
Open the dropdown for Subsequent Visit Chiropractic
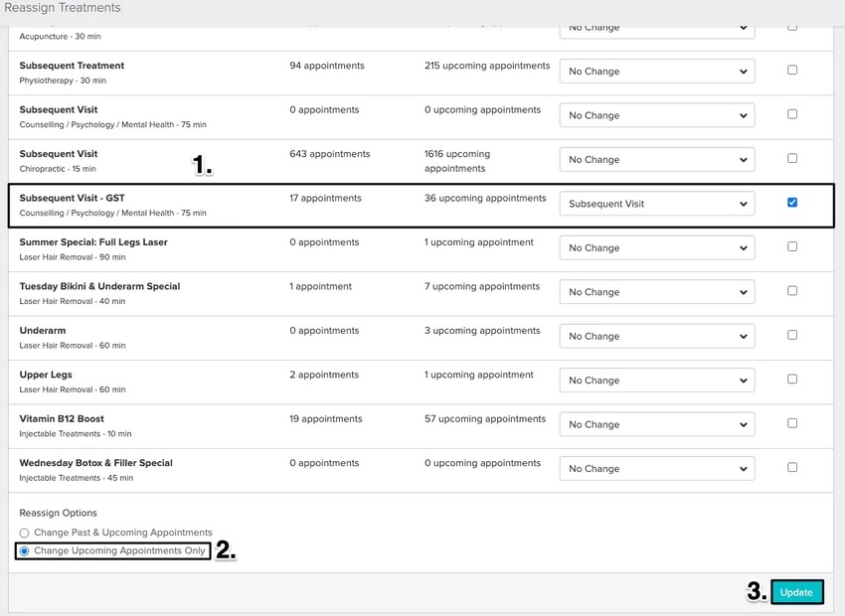657,159
